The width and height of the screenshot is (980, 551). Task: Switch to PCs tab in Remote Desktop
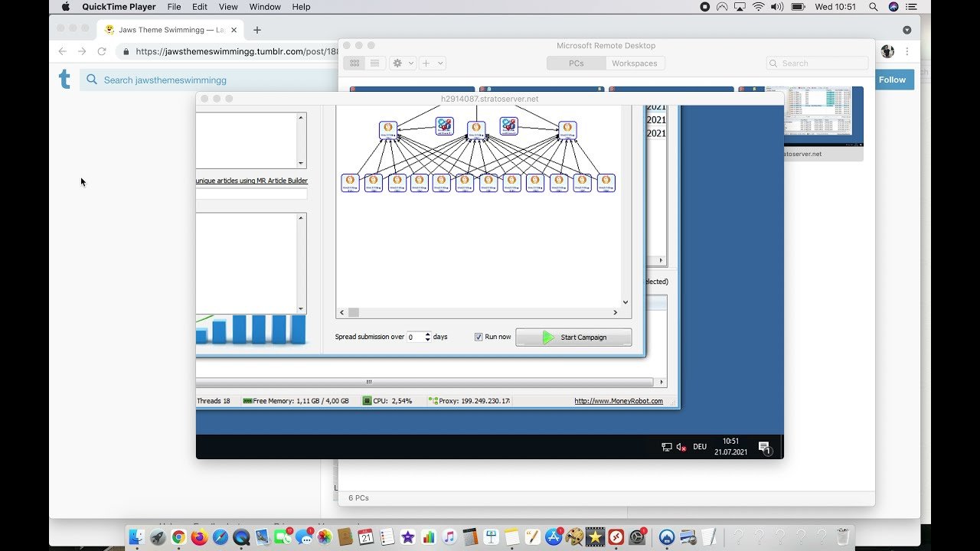577,64
